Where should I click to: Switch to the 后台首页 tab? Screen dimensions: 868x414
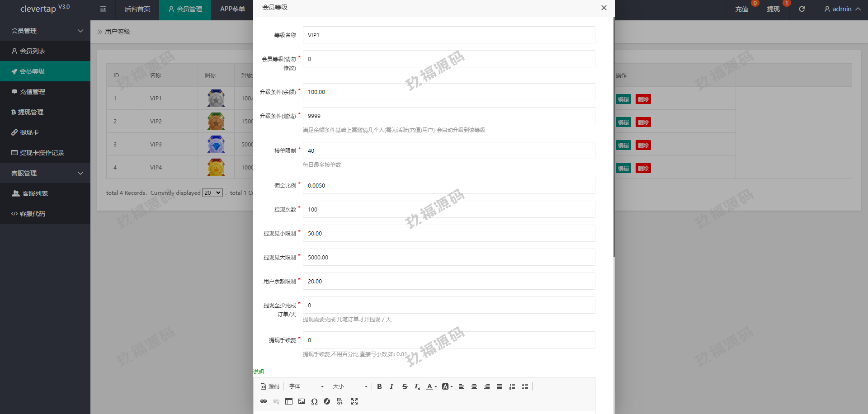137,9
